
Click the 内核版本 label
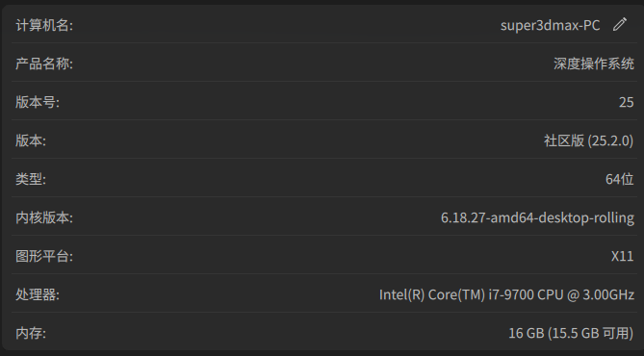click(44, 217)
